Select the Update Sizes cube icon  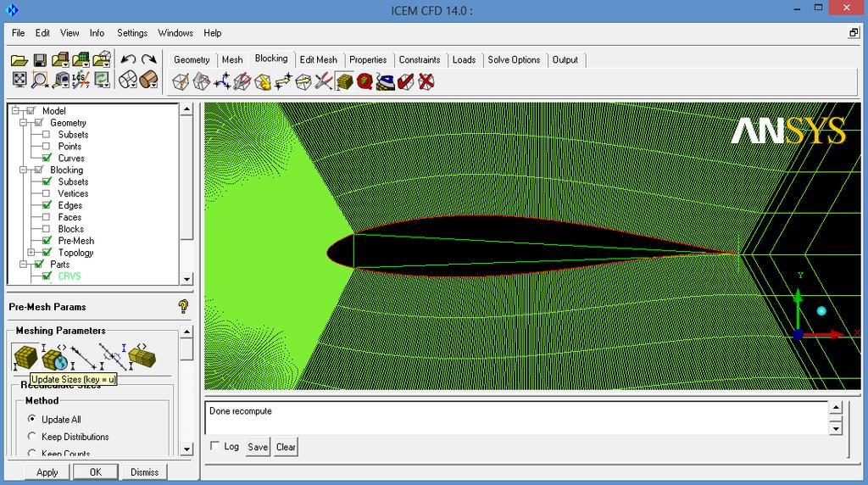tap(25, 358)
